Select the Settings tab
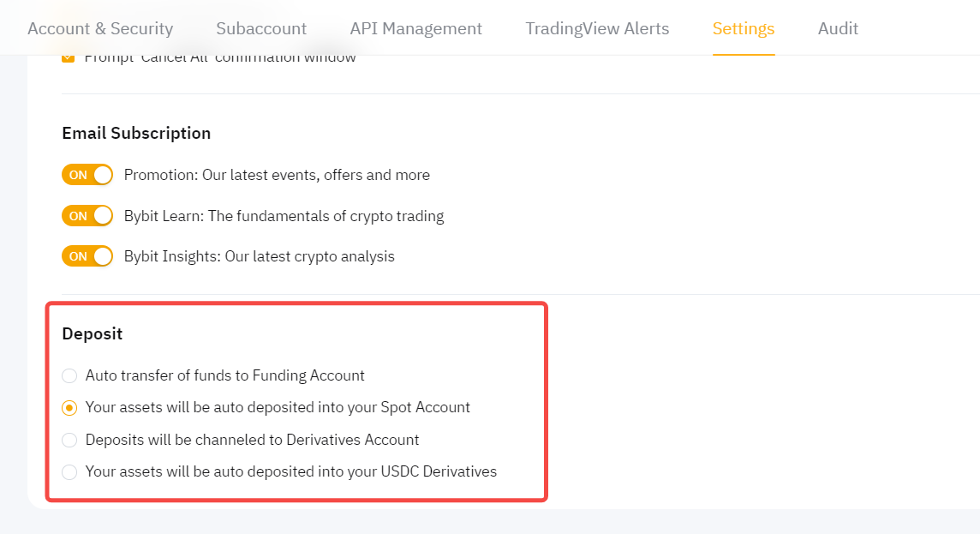Image resolution: width=980 pixels, height=534 pixels. tap(743, 28)
